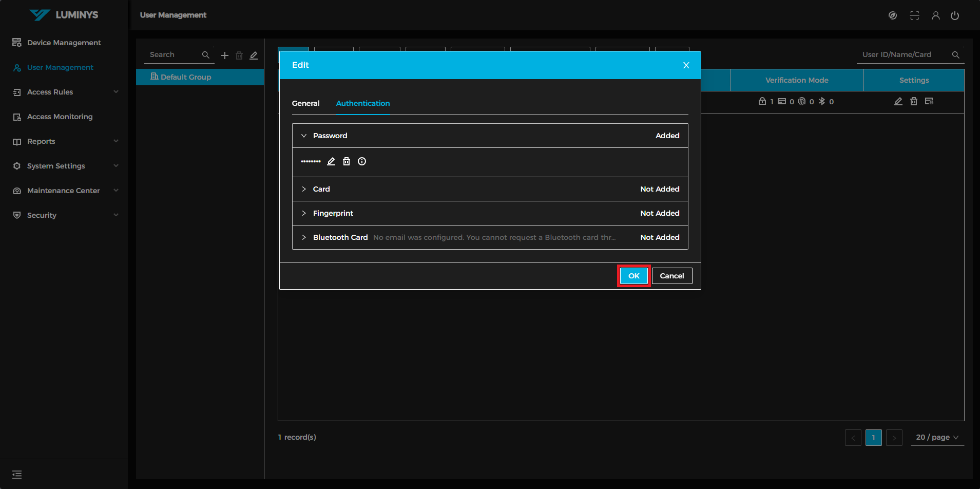Collapse the Password section
Screen dimensions: 980x489
pos(304,136)
